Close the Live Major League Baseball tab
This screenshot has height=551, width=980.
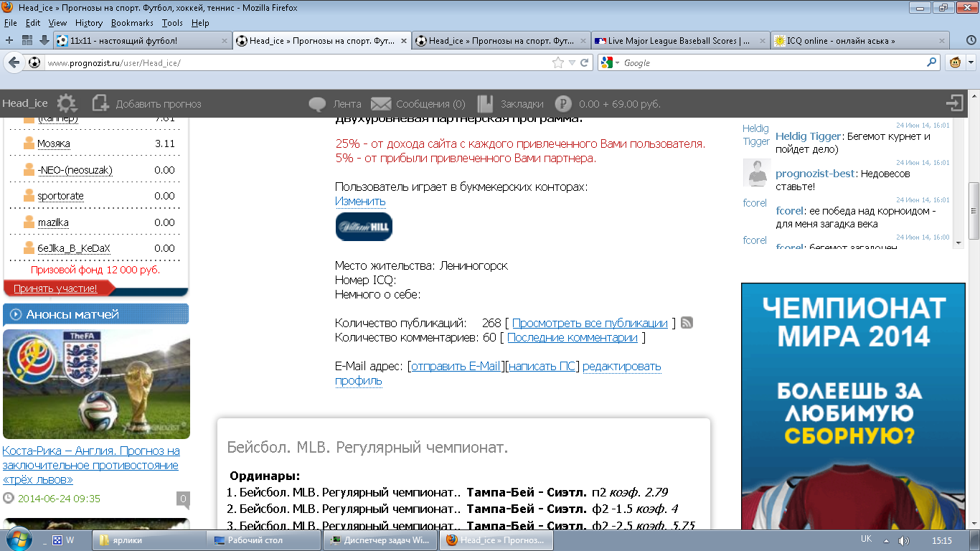pyautogui.click(x=763, y=41)
